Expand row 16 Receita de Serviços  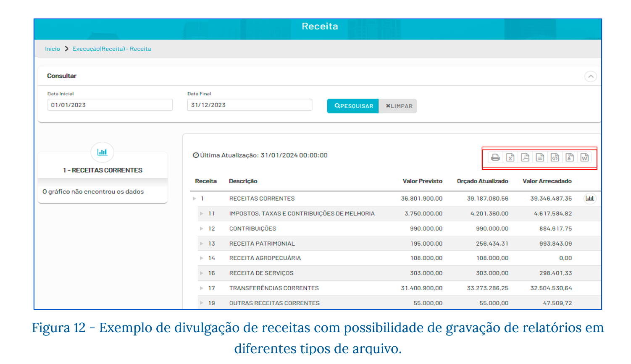coord(202,273)
